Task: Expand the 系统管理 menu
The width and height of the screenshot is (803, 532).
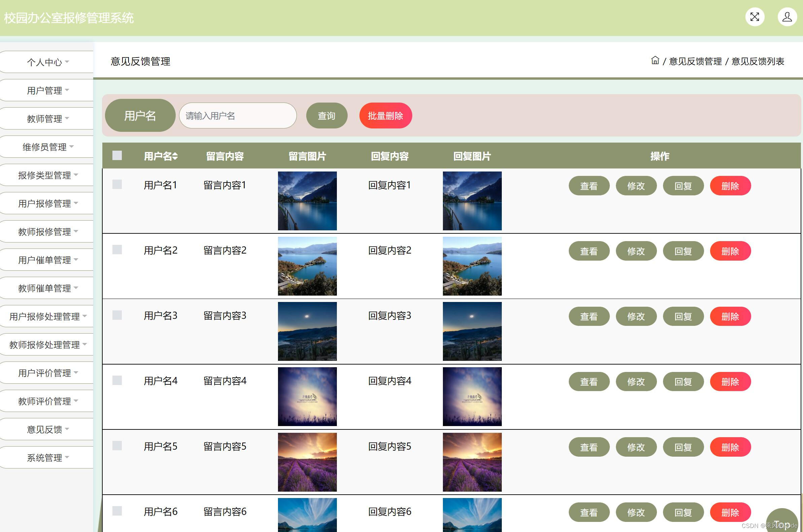Action: [x=46, y=457]
